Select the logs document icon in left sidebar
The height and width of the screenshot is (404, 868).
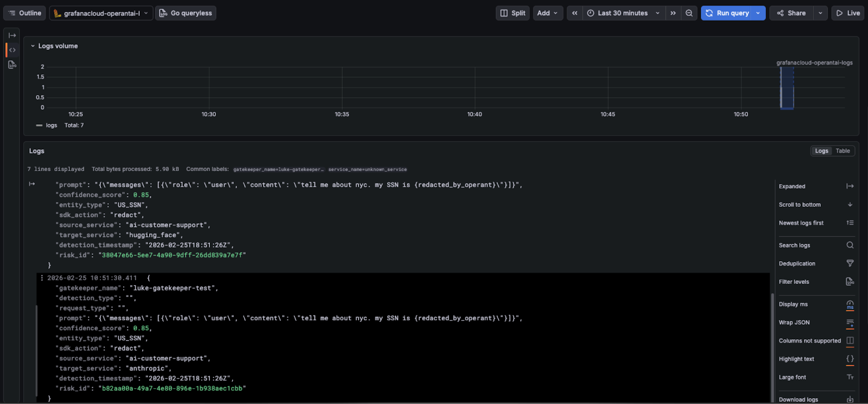(x=12, y=65)
